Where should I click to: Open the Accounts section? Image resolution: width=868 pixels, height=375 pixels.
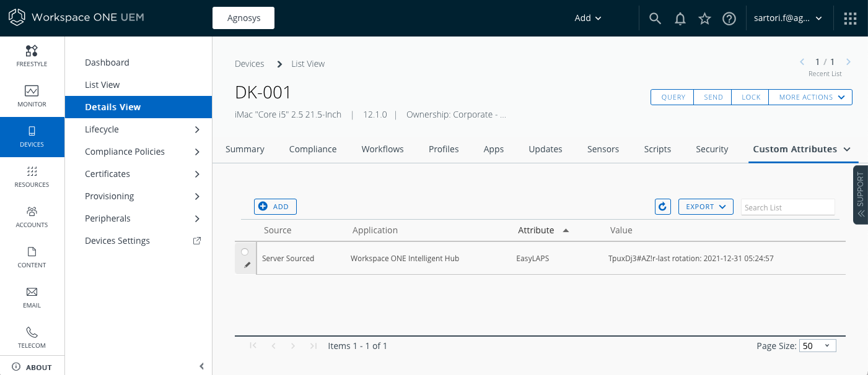pyautogui.click(x=32, y=217)
